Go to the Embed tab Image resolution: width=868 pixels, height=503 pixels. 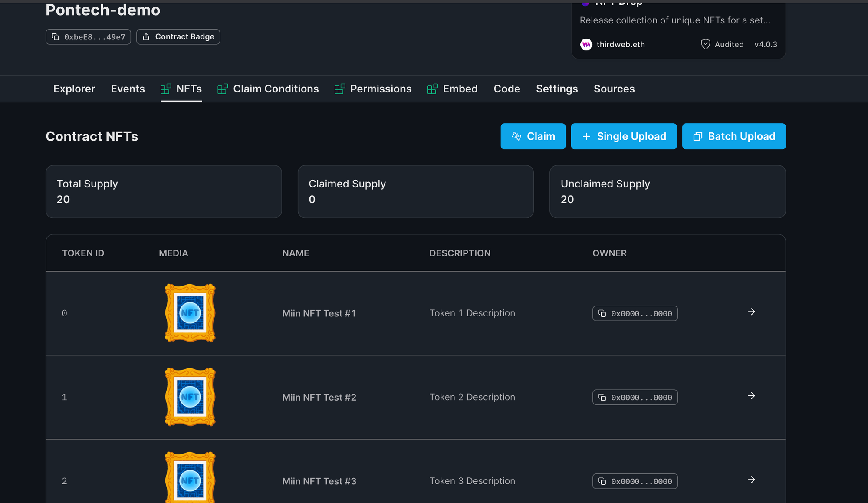click(x=453, y=89)
